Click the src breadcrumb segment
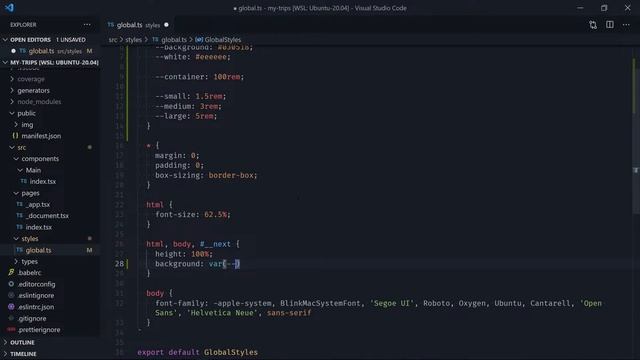Screen dimensions: 640x360 click(113, 40)
